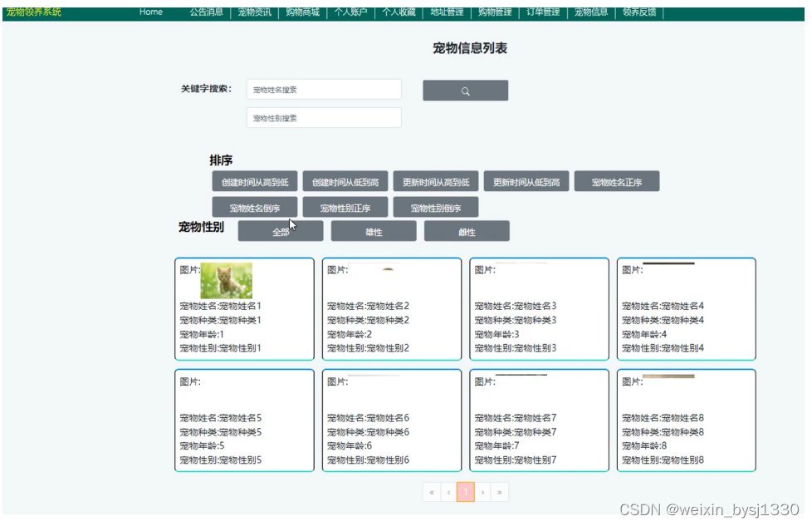Go to last page pagination arrow
812x526 pixels.
coord(500,492)
